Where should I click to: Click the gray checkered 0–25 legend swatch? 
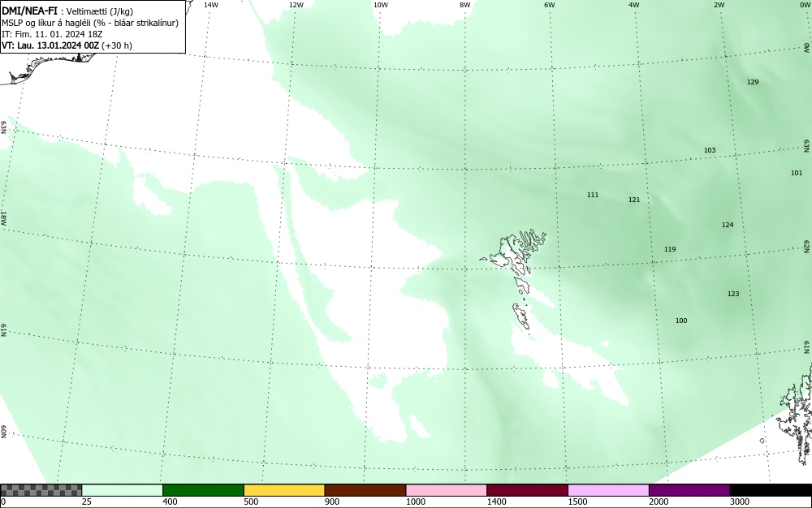pyautogui.click(x=41, y=490)
